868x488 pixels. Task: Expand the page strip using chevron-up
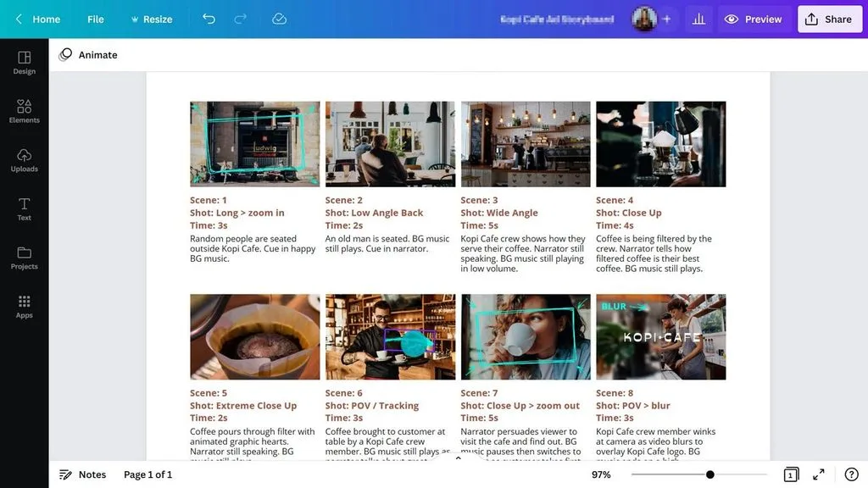[x=458, y=458]
